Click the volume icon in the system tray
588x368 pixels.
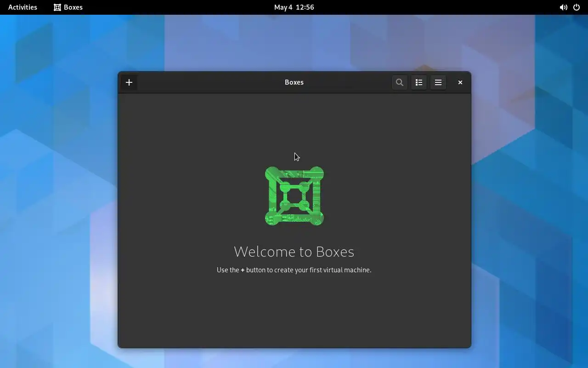[x=563, y=7]
